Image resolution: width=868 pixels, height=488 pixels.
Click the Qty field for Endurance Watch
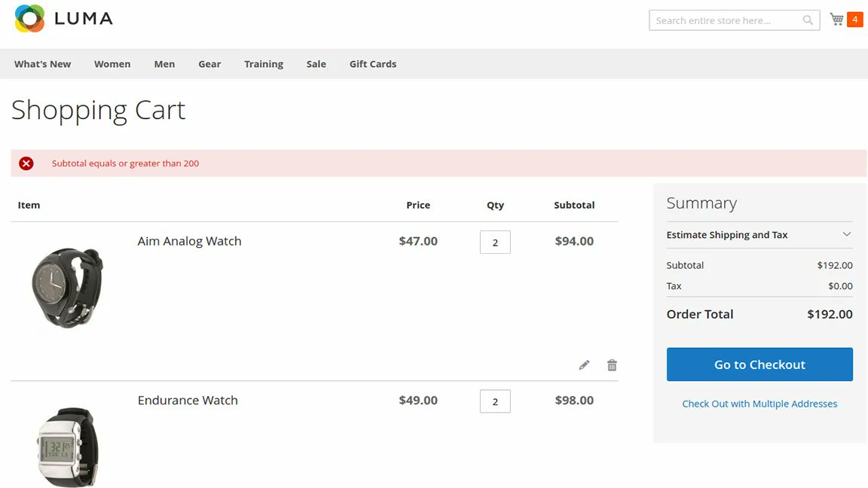coord(495,401)
